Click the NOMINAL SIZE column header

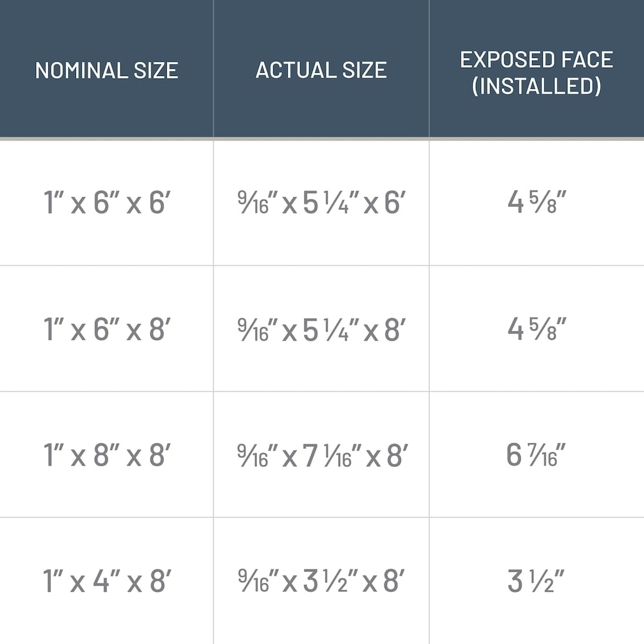pyautogui.click(x=106, y=70)
